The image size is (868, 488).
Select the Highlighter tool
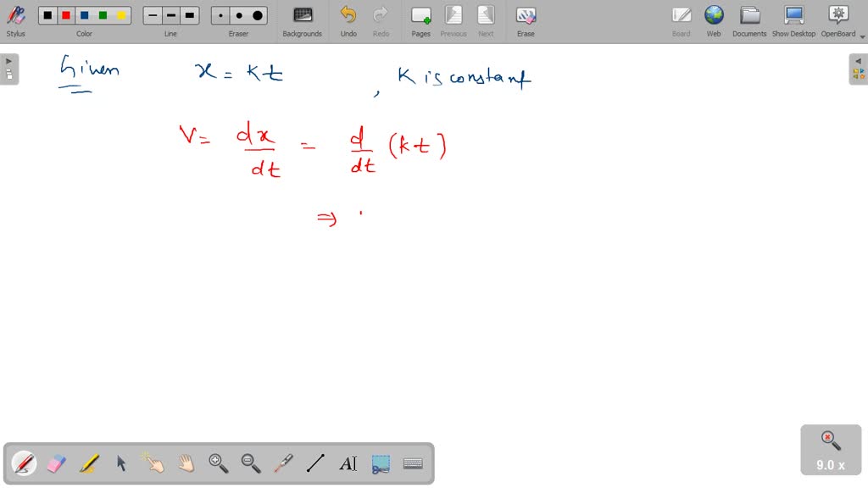pyautogui.click(x=88, y=463)
